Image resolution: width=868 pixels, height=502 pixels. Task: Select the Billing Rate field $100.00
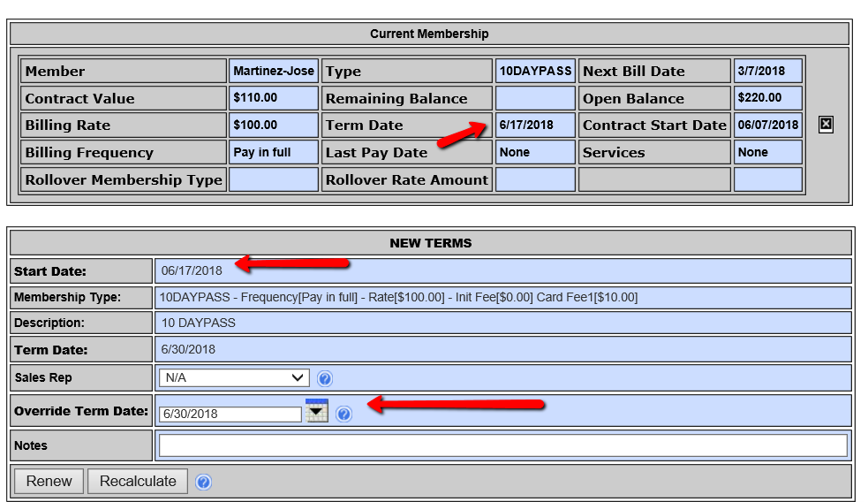(274, 125)
